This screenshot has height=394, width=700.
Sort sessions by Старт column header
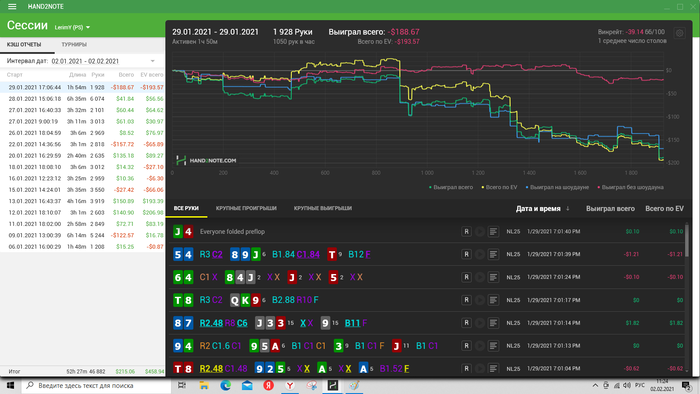tap(15, 75)
